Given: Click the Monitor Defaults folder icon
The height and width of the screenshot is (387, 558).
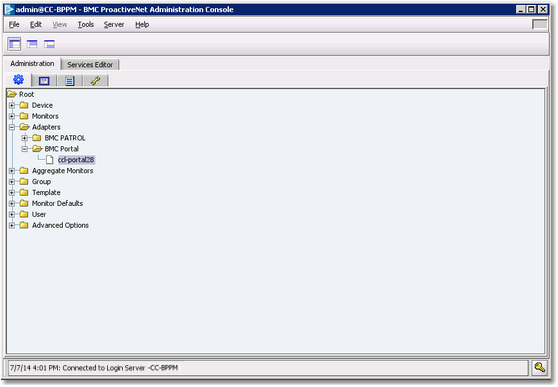Looking at the screenshot, I should click(24, 203).
